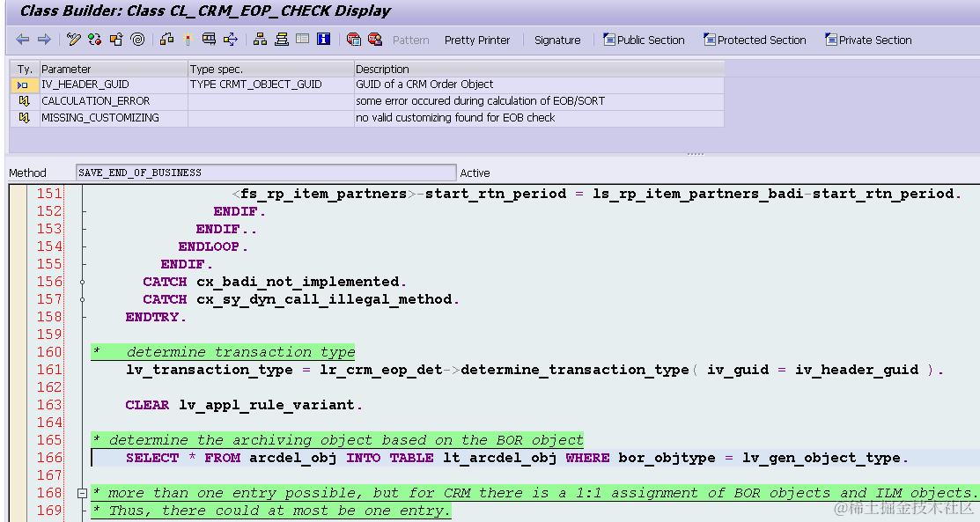Viewport: 980px width, 522px height.
Task: Go back with the left arrow icon
Action: pos(23,40)
